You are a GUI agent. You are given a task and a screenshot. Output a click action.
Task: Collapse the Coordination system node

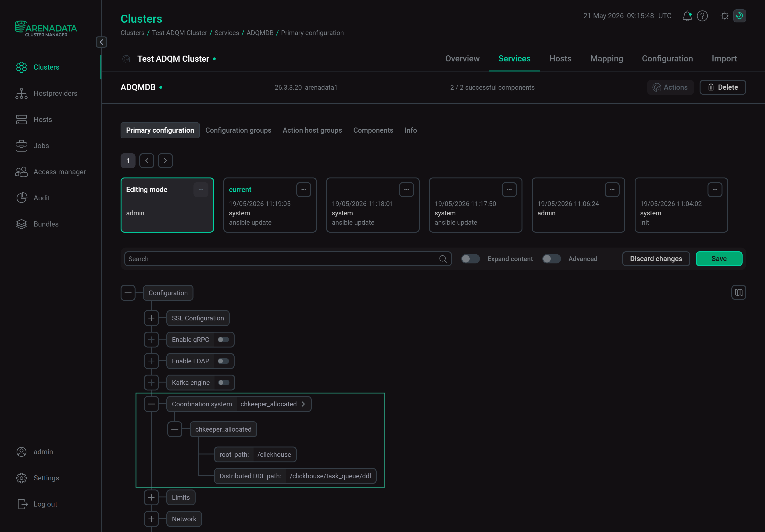(x=151, y=404)
